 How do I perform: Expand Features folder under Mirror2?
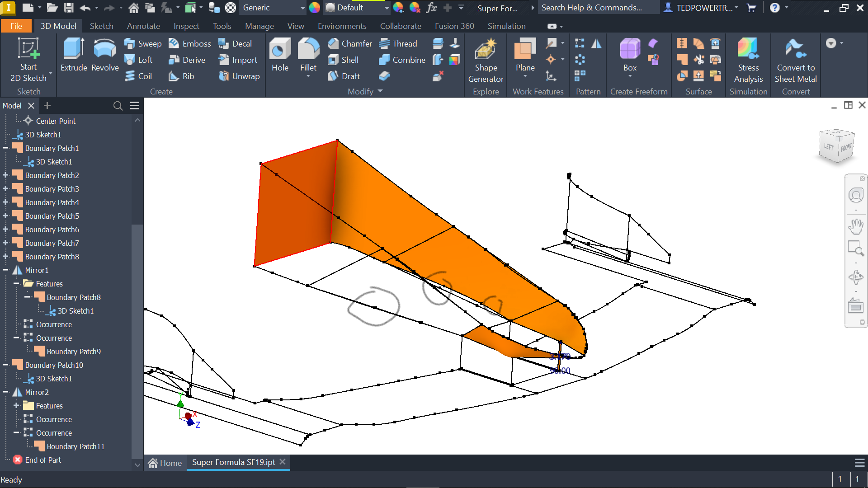16,406
